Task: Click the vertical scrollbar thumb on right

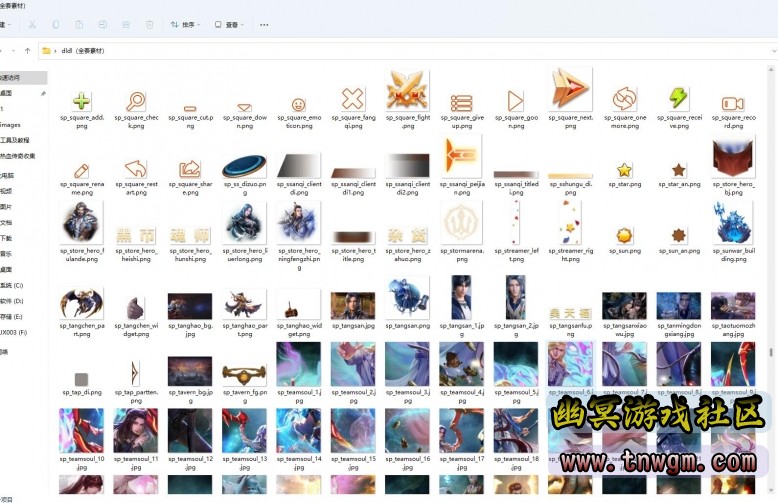Action: point(771,352)
